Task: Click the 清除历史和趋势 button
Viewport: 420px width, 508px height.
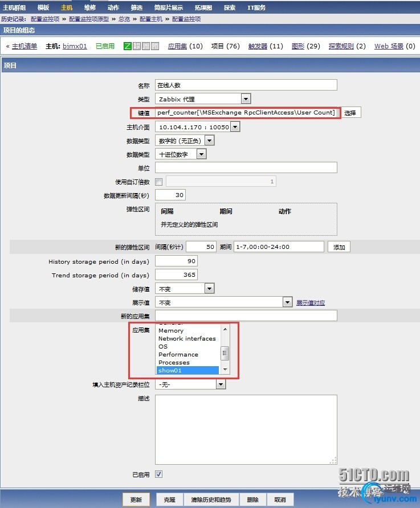Action: point(211,499)
